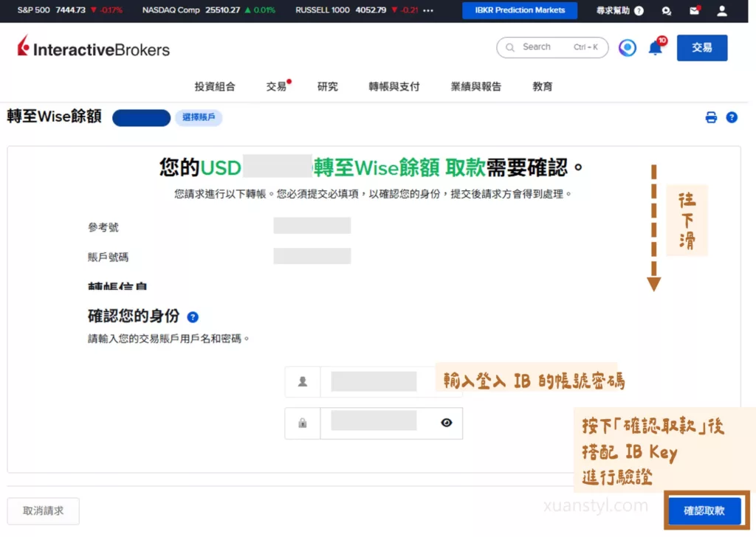Open the notification bell

pos(656,48)
